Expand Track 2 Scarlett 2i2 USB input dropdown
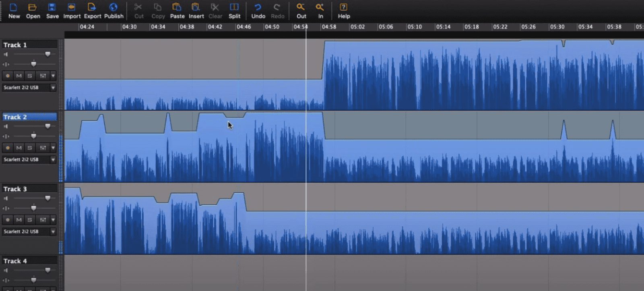 tap(53, 160)
